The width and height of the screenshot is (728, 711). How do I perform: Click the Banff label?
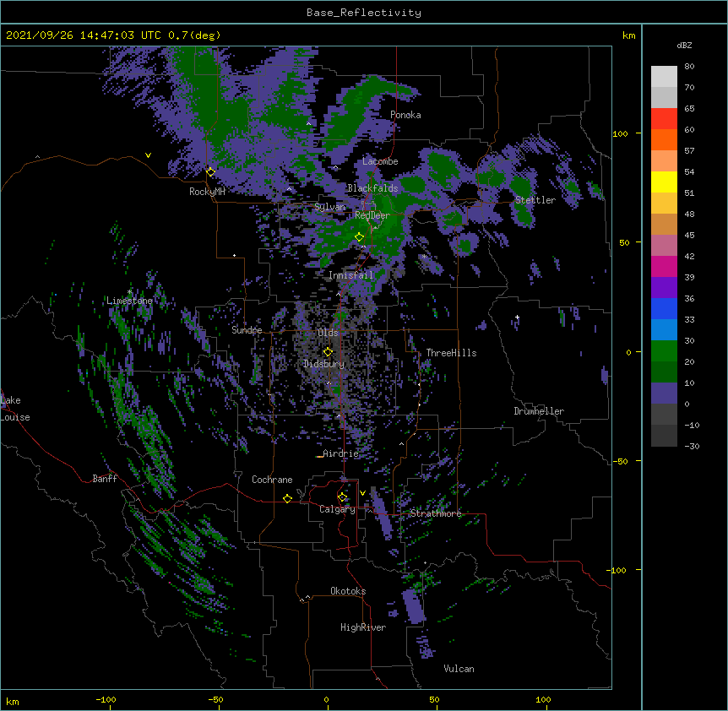coord(105,479)
